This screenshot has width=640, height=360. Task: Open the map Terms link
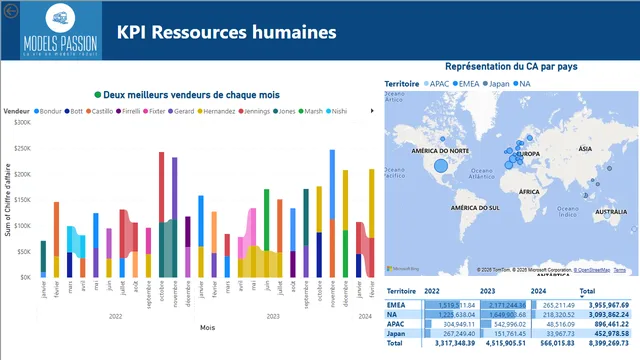point(619,270)
